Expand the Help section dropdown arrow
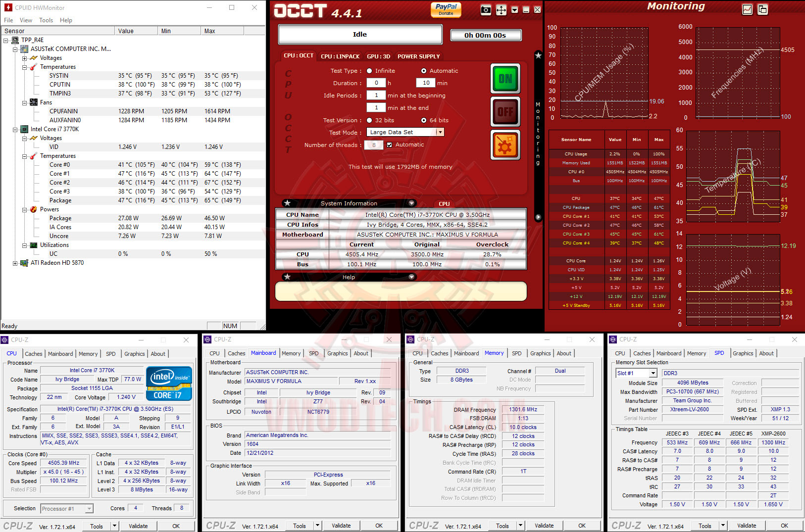Image resolution: width=805 pixels, height=532 pixels. point(411,277)
